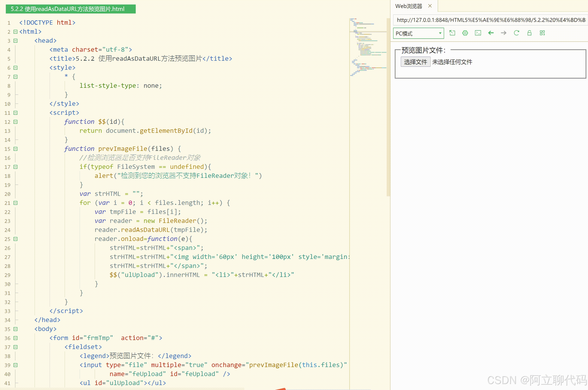The width and height of the screenshot is (588, 390).
Task: Click the <!DOCTYPE html> declaration on line 1
Action: [x=47, y=22]
